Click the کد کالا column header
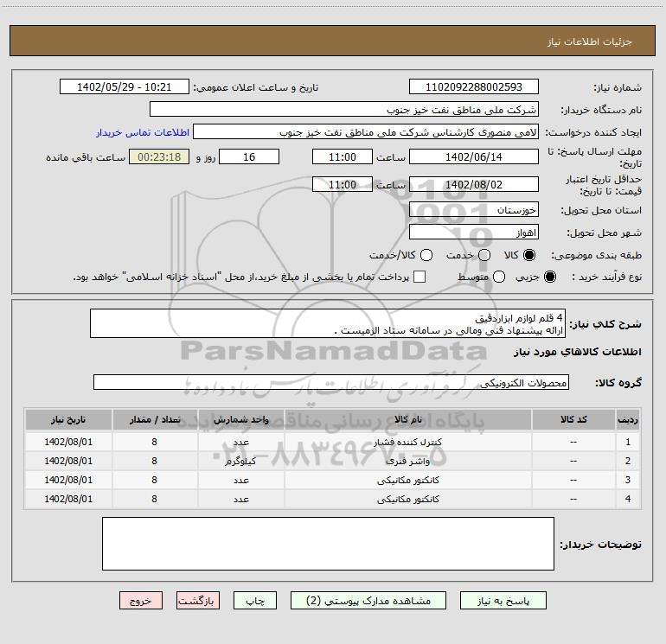The height and width of the screenshot is (644, 666). click(573, 419)
